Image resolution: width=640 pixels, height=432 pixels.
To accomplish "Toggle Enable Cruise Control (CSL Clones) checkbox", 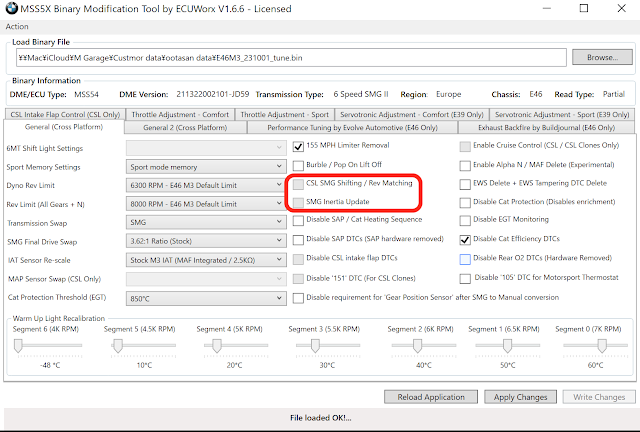I will click(465, 146).
